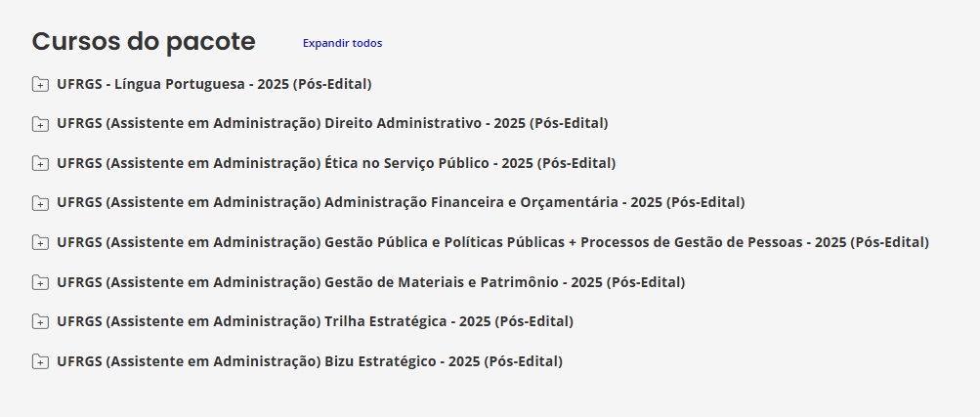
Task: Click folder-plus icon beside Língua Portuguesa course
Action: coord(40,84)
